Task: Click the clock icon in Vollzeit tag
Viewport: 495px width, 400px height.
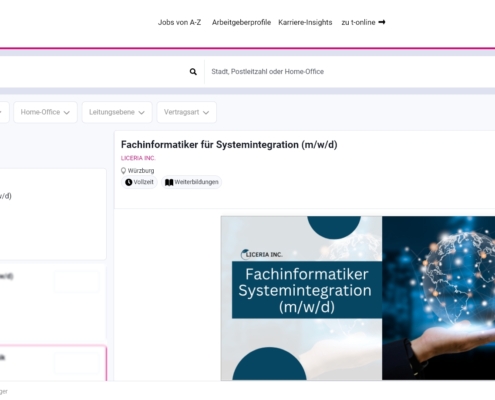Action: 129,182
